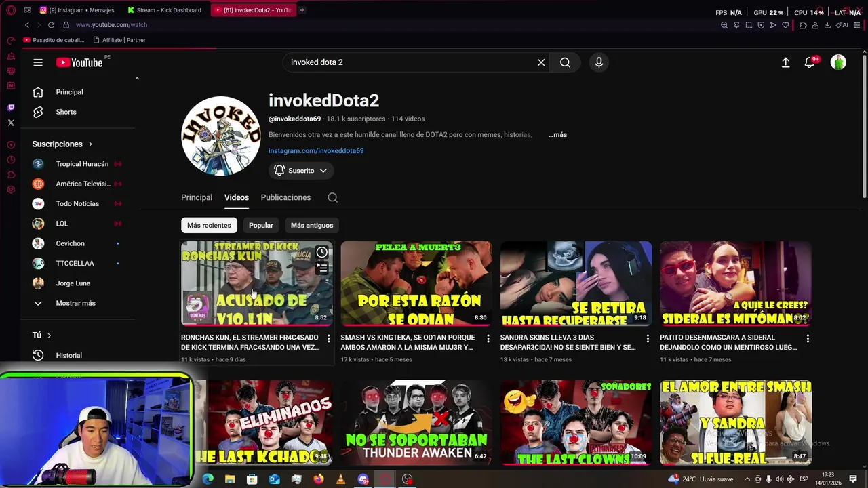868x488 pixels.
Task: Switch to the Kick Dashboard browser tab
Action: [166, 10]
